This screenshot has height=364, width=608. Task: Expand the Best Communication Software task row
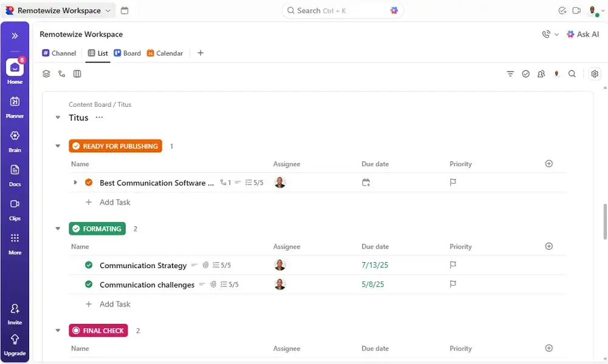pos(75,183)
